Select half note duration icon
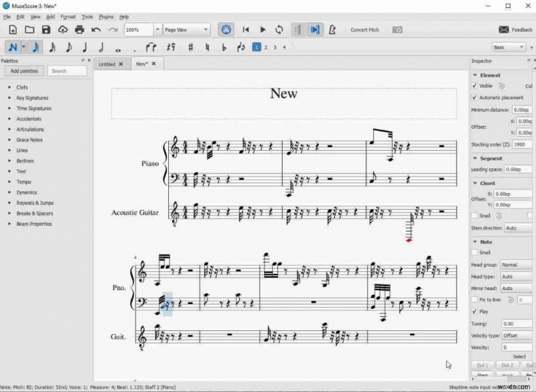Screen dimensions: 536x392 pos(101,47)
